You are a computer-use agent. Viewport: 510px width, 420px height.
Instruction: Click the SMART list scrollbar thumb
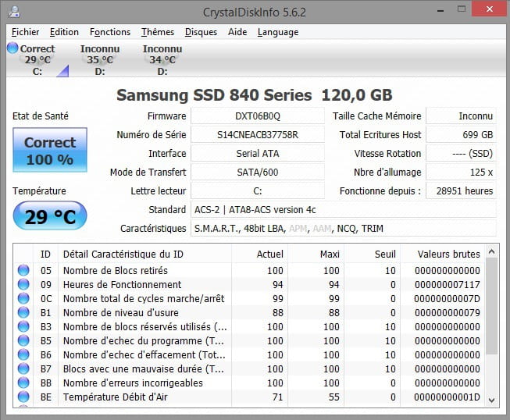pyautogui.click(x=492, y=306)
